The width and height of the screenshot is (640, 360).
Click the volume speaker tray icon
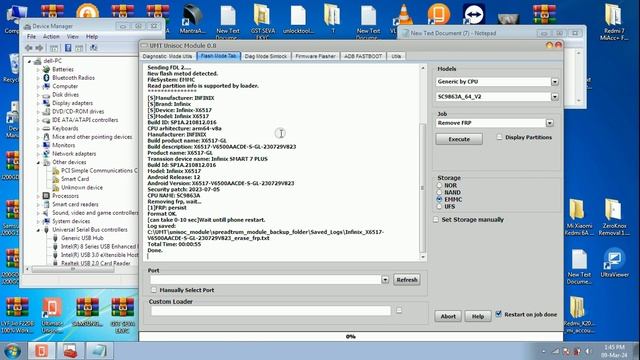point(588,351)
